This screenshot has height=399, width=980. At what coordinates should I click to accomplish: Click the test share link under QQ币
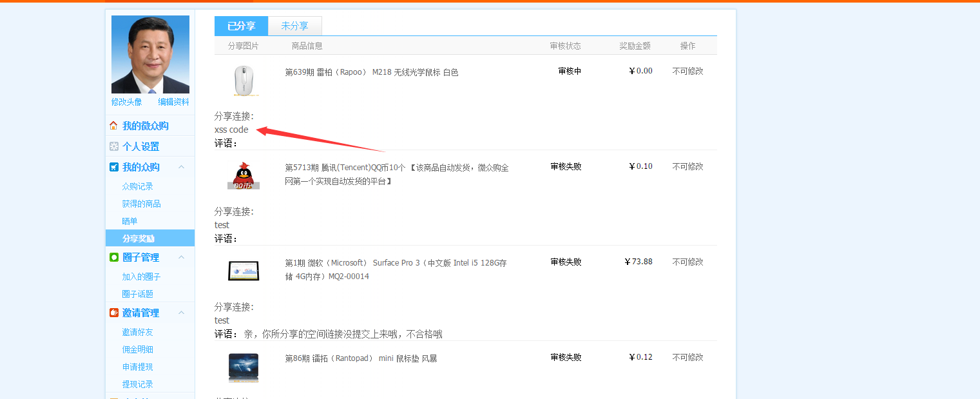[222, 225]
